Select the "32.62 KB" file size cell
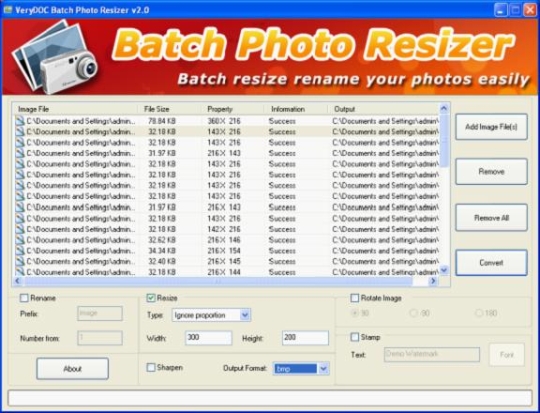The width and height of the screenshot is (540, 413). point(162,240)
